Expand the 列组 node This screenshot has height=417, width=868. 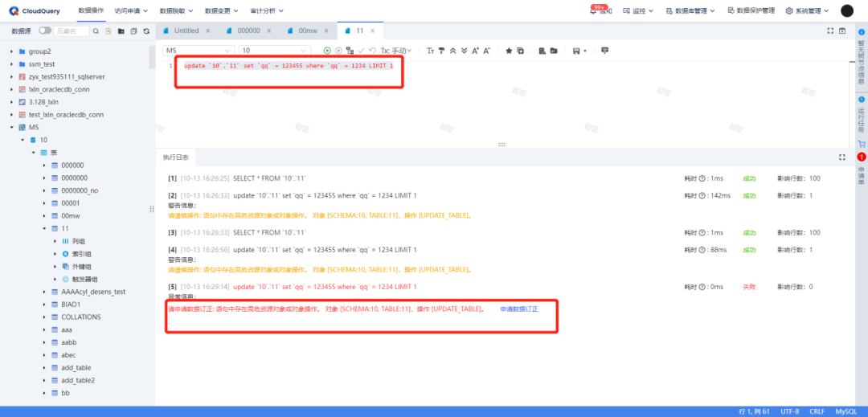click(55, 241)
